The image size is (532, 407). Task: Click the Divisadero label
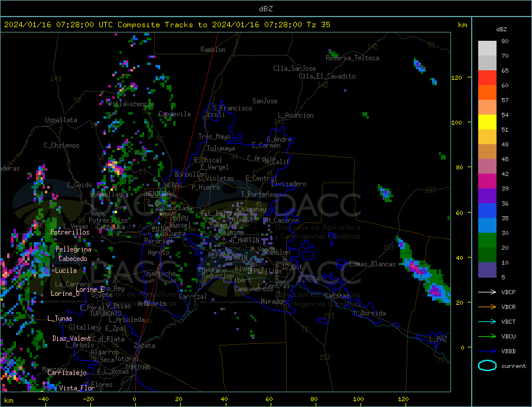point(288,184)
